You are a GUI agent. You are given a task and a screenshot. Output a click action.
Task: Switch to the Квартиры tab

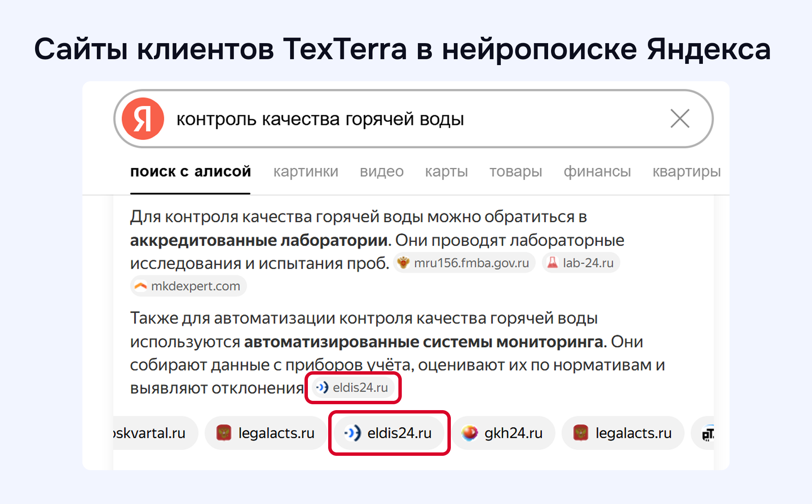tap(686, 172)
